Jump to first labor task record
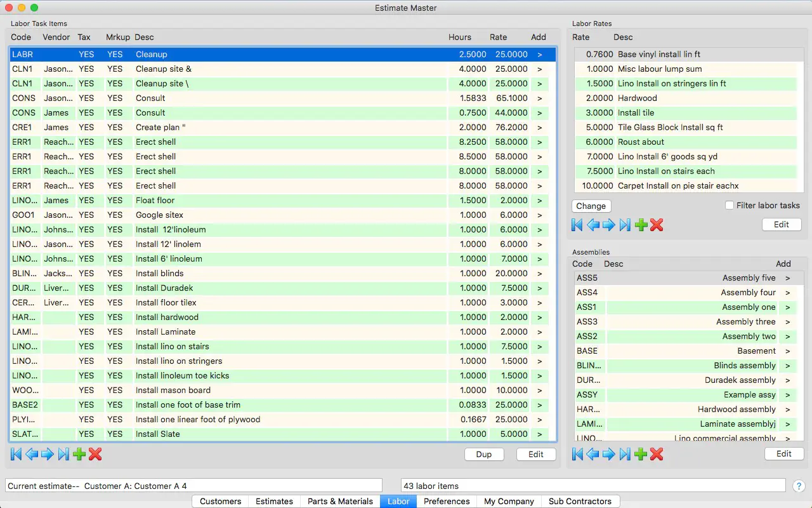 pyautogui.click(x=16, y=454)
